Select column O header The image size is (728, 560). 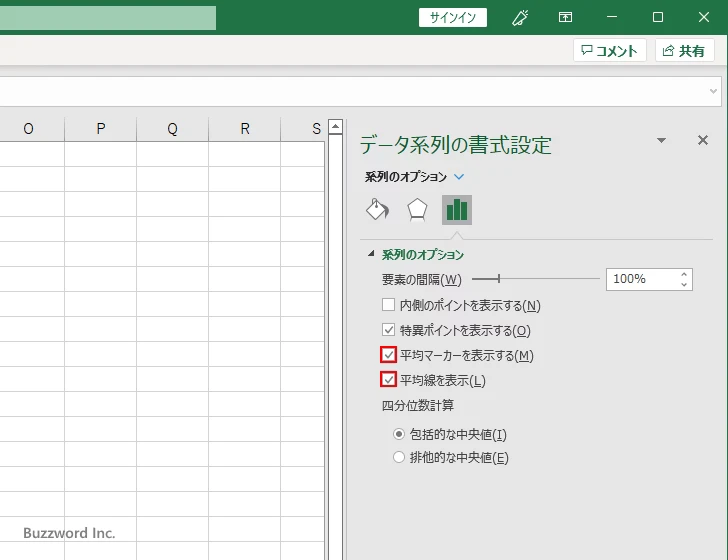[x=29, y=129]
